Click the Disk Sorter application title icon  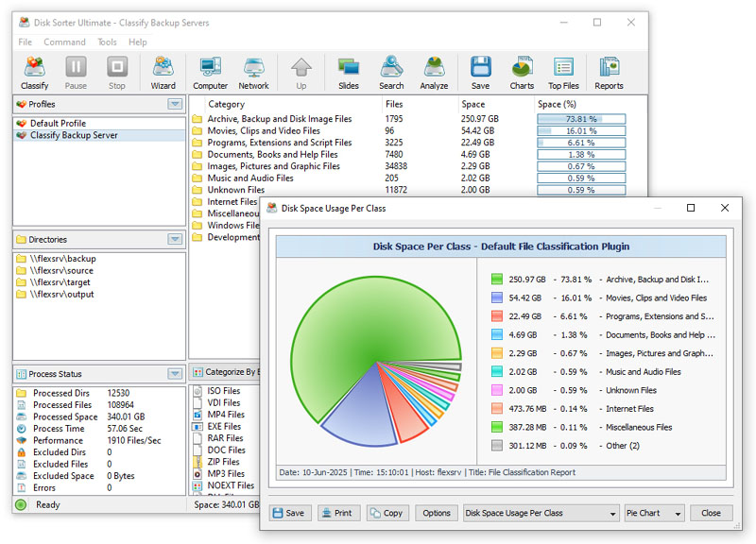(x=25, y=22)
